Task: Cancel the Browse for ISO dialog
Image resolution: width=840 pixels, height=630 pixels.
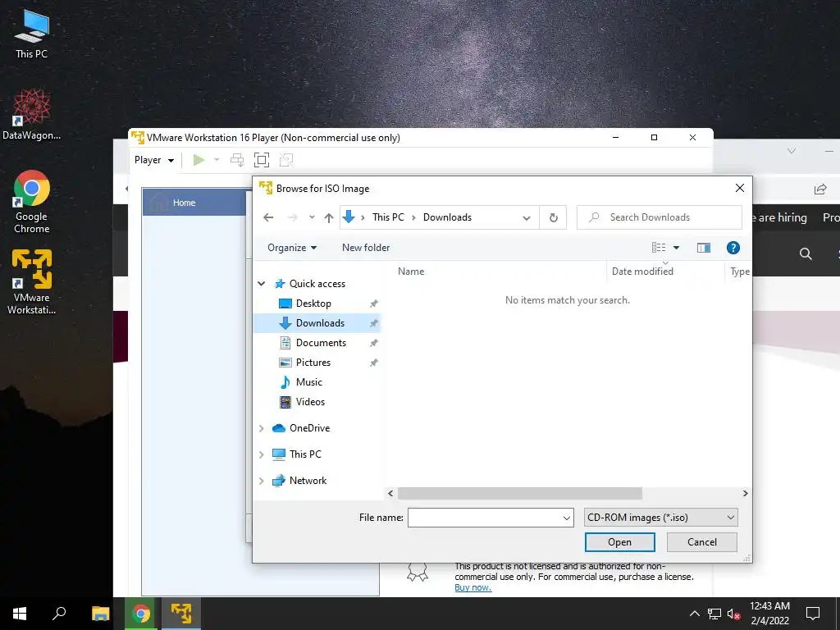Action: [x=702, y=542]
